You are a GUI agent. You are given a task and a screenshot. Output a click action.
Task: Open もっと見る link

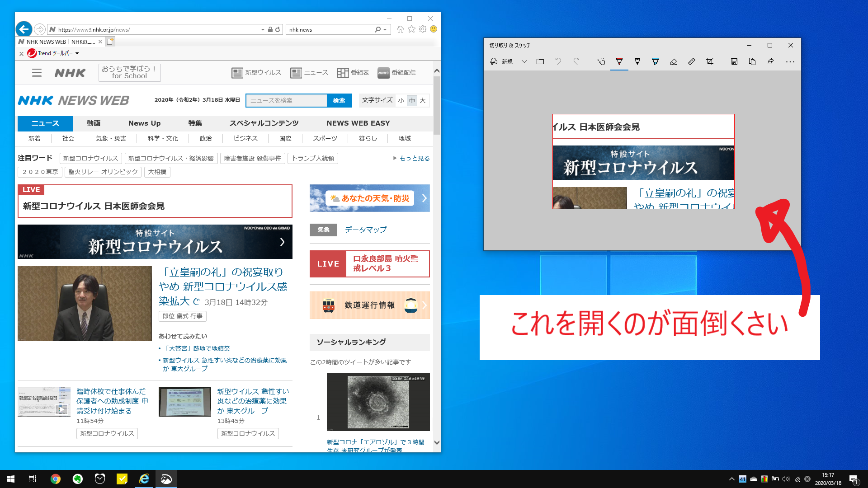click(414, 158)
